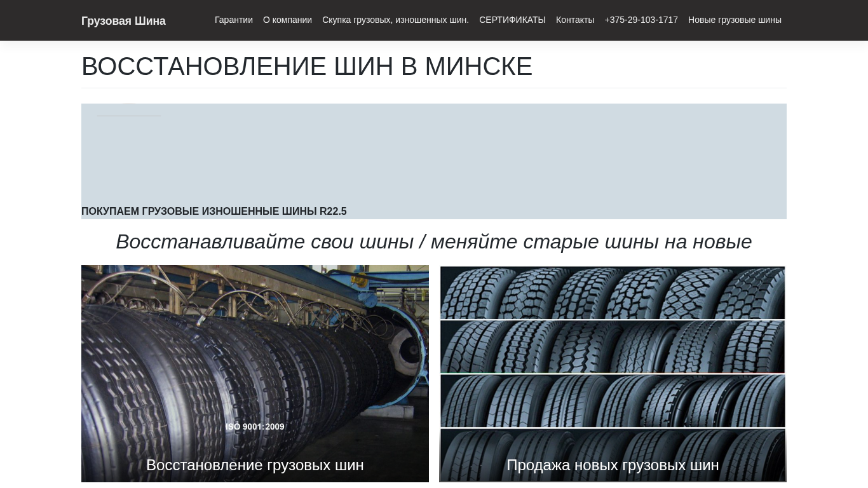This screenshot has height=488, width=868.
Task: Go to the О компании page
Action: 287,20
